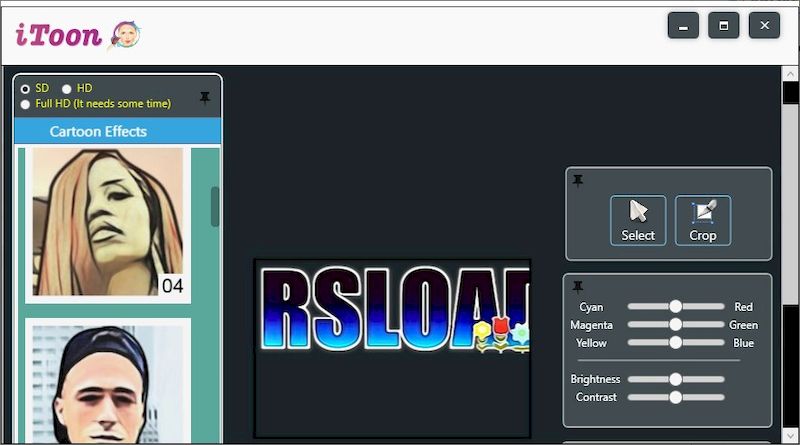Click the iToon logo icon
Viewport: 800px width, 445px height.
point(125,35)
